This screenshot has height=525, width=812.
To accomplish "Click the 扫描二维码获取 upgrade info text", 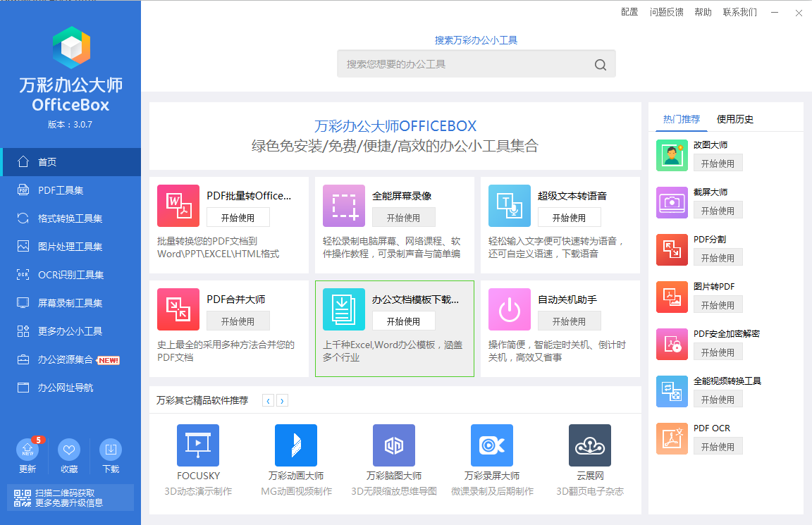I will pyautogui.click(x=69, y=498).
